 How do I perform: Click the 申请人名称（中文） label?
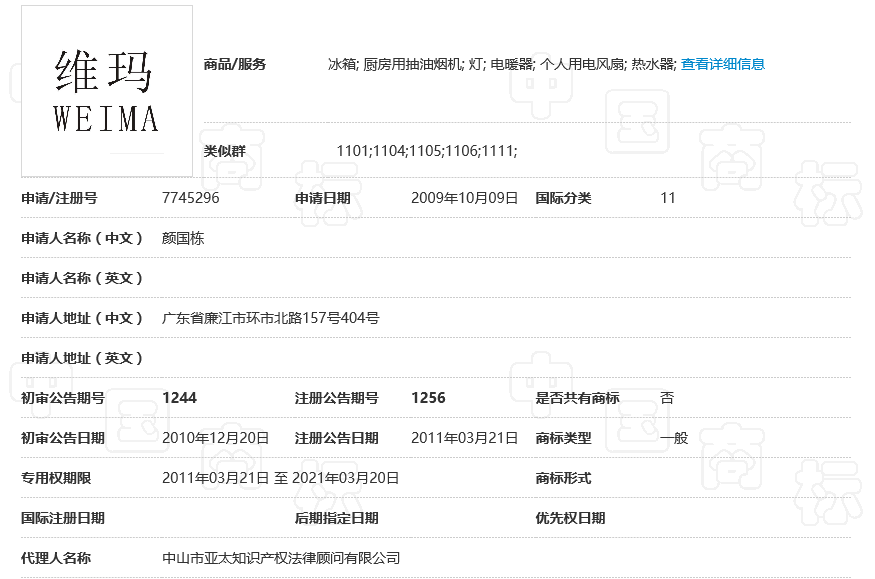point(83,238)
